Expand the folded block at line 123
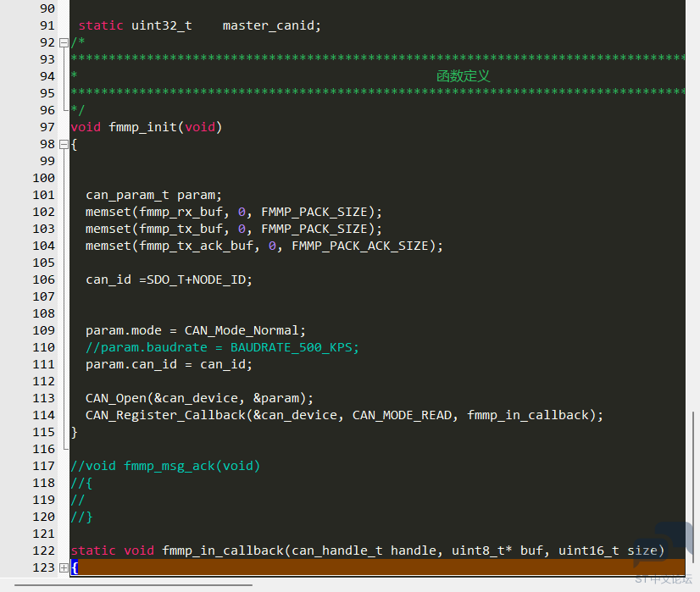The height and width of the screenshot is (592, 700). tap(64, 567)
